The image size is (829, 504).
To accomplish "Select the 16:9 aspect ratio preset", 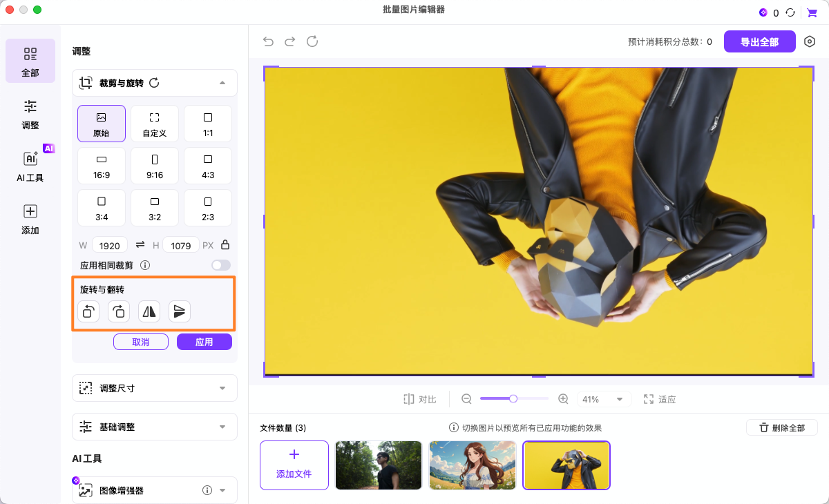I will pyautogui.click(x=101, y=166).
